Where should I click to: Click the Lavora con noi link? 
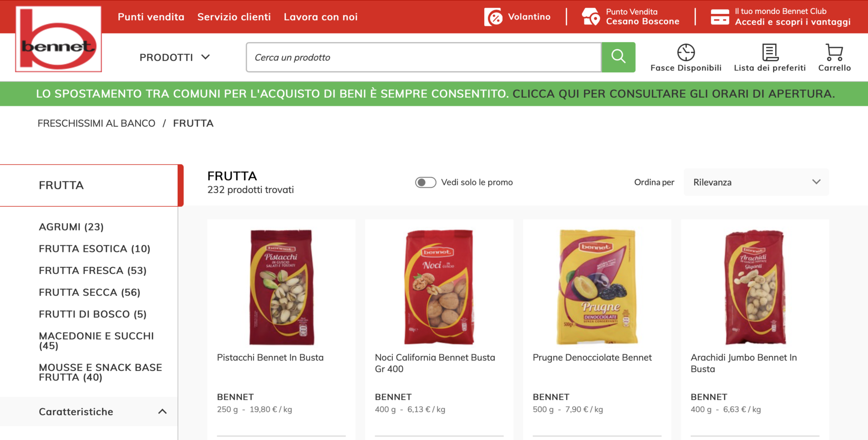(321, 17)
